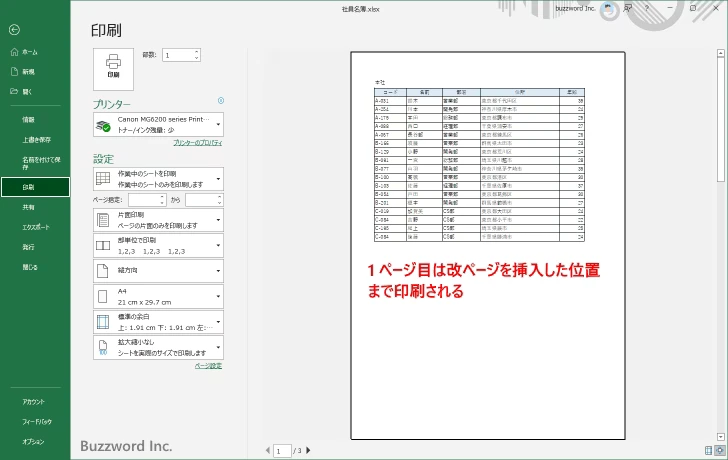Open アカウント (Account) settings
The height and width of the screenshot is (460, 728).
pyautogui.click(x=33, y=402)
